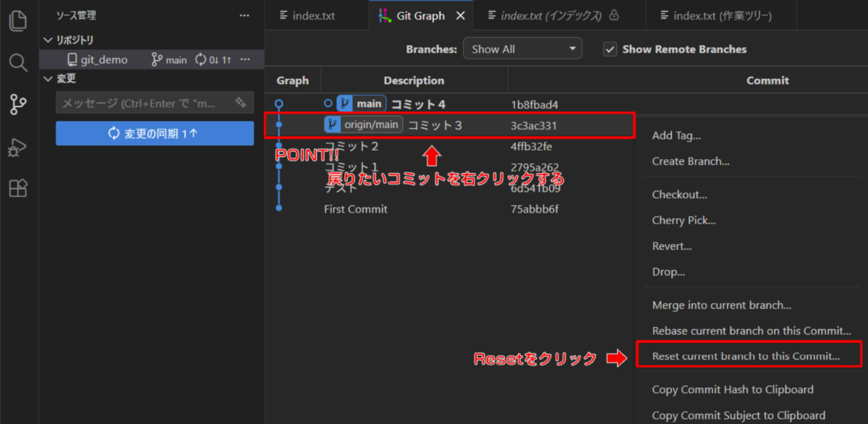Image resolution: width=868 pixels, height=424 pixels.
Task: Open the Extensions icon in activity bar
Action: click(x=19, y=189)
